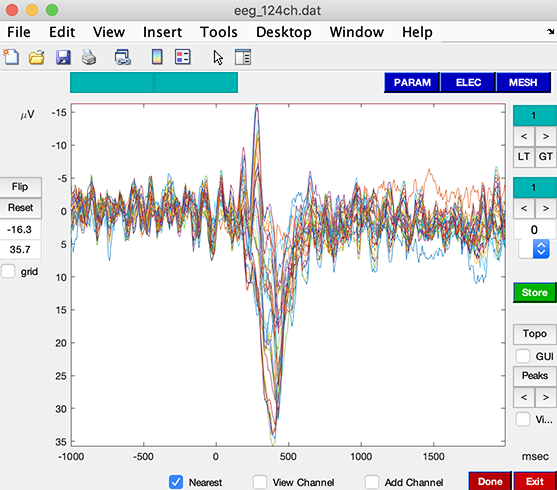Open the Insert menu
This screenshot has height=490, width=557.
162,32
